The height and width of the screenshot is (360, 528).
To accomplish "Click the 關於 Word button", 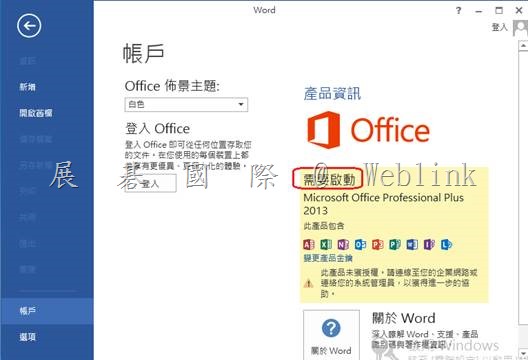I will pos(331,335).
